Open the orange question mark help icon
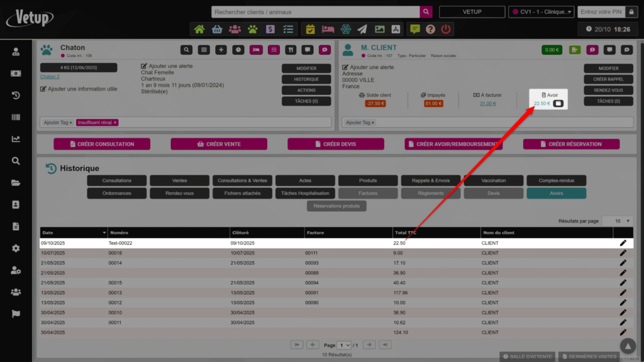The height and width of the screenshot is (362, 644). pos(430,29)
